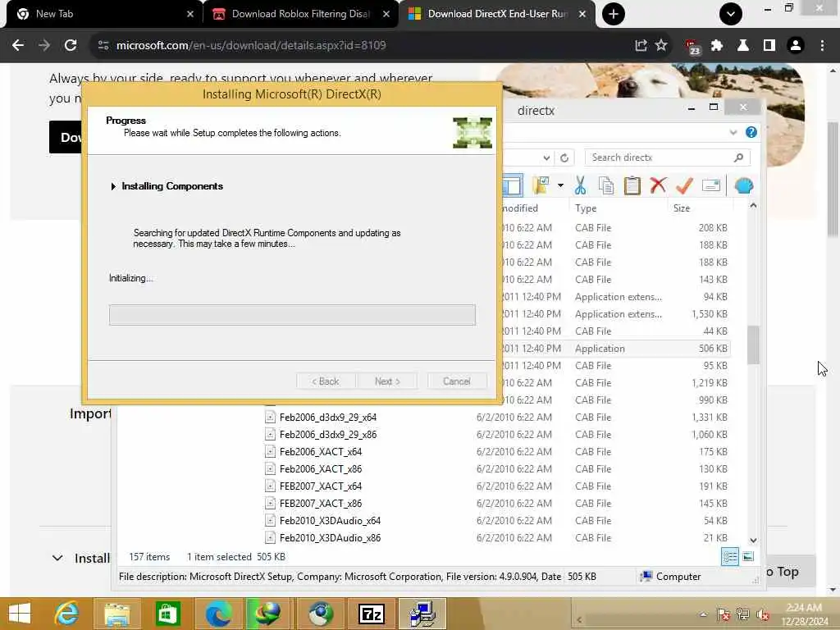Open Internet Explorer from taskbar
Viewport: 840px width, 630px height.
coord(67,614)
